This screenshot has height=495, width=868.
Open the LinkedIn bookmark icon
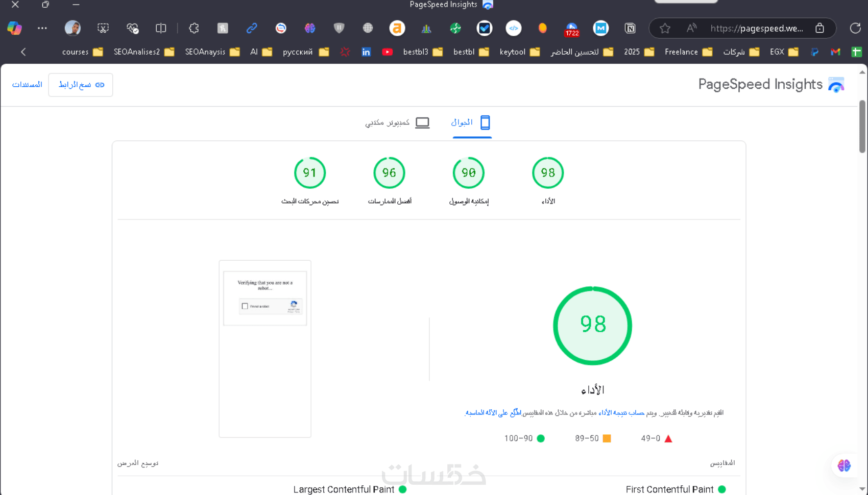tap(366, 52)
